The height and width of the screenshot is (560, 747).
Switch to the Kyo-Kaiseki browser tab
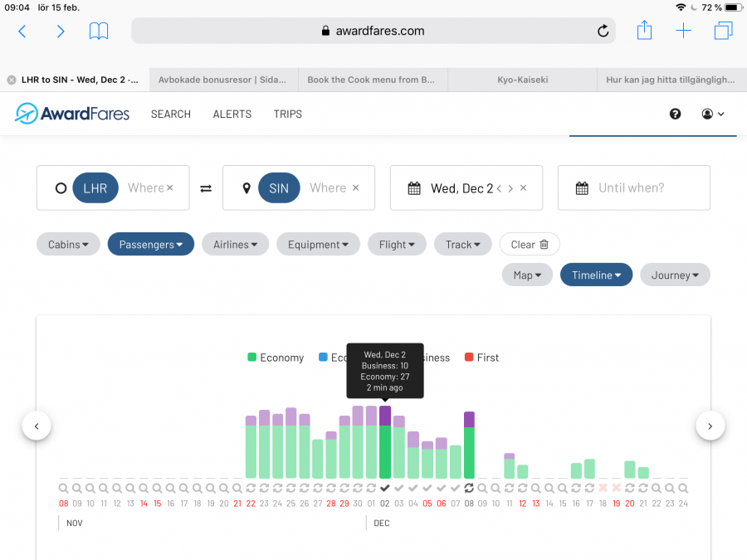tap(522, 80)
